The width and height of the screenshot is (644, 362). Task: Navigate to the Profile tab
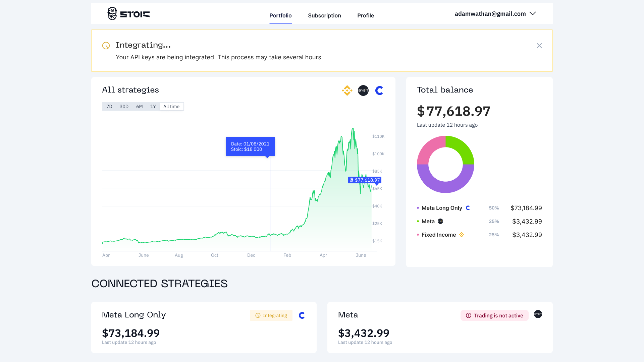tap(365, 15)
